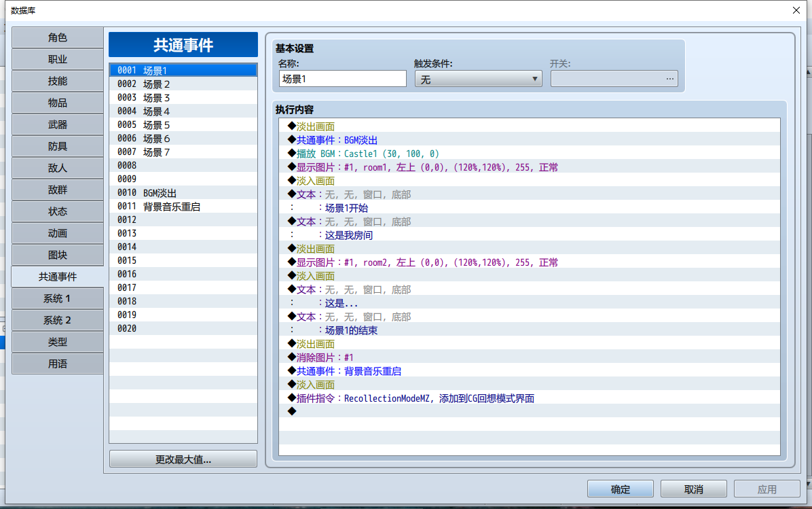Viewport: 812px width, 509px height.
Task: Click the 应用 button
Action: pyautogui.click(x=767, y=489)
